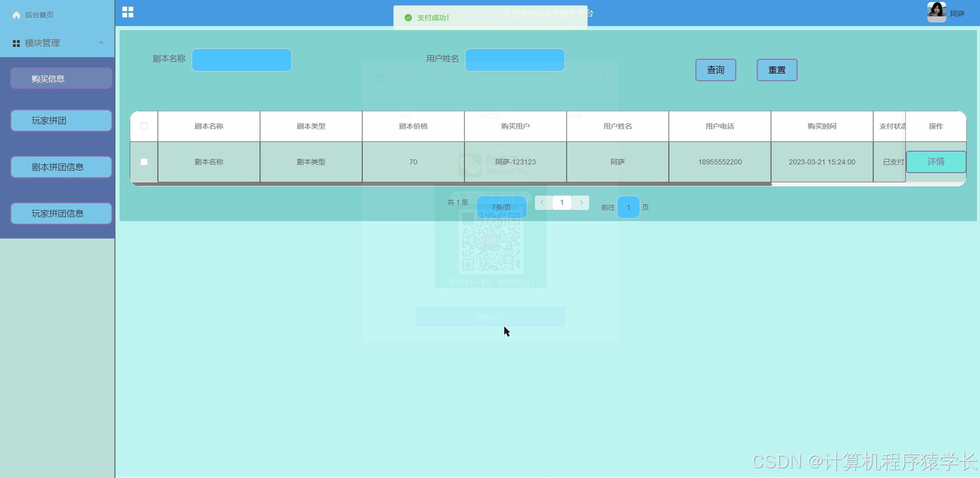Click the 查询 button
The image size is (980, 478).
715,70
